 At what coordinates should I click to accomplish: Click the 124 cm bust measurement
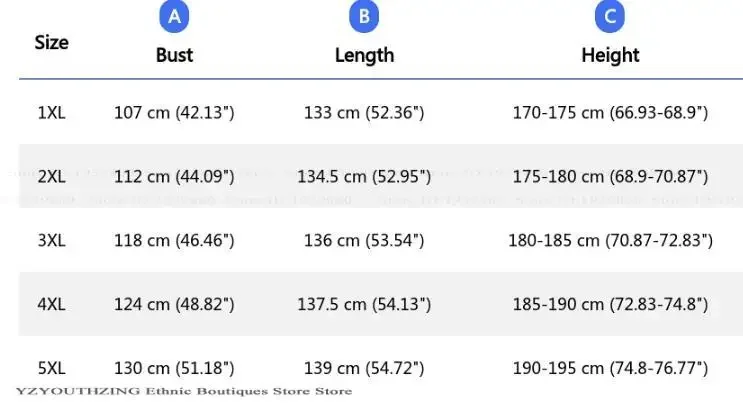point(174,303)
